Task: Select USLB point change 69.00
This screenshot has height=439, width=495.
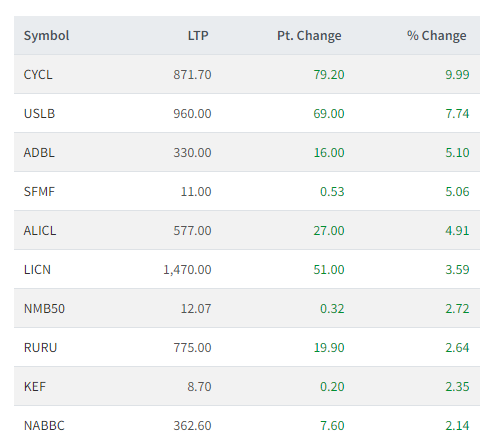Action: [x=329, y=114]
